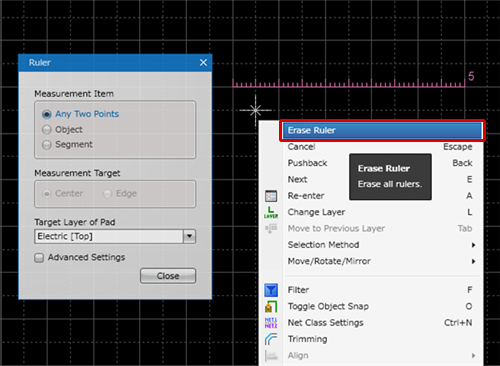Click the Close button in Ruler dialog
The width and height of the screenshot is (500, 366).
click(x=168, y=276)
